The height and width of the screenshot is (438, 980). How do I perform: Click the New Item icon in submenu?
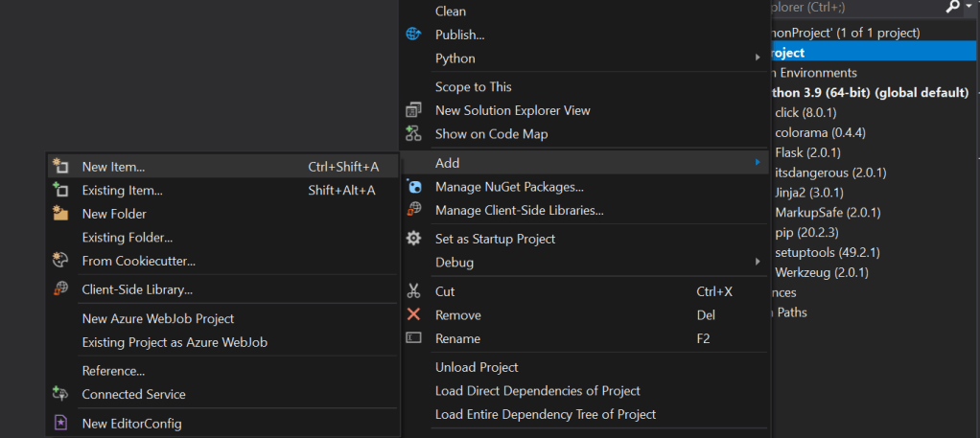(60, 167)
